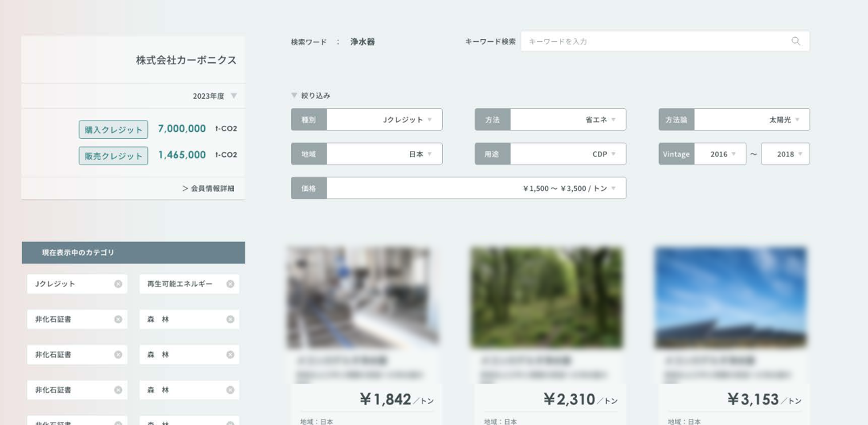The image size is (868, 425).
Task: Remove the Jクレジット category tag
Action: [x=118, y=284]
